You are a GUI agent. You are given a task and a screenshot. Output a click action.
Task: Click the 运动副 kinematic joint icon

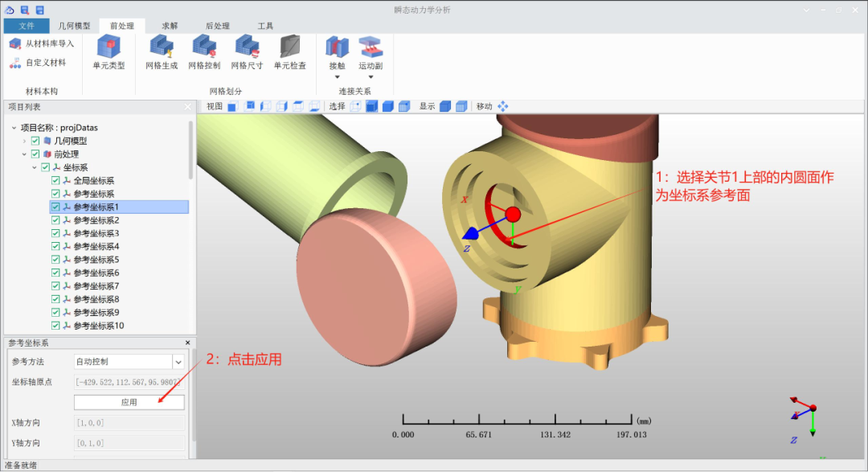click(x=371, y=47)
